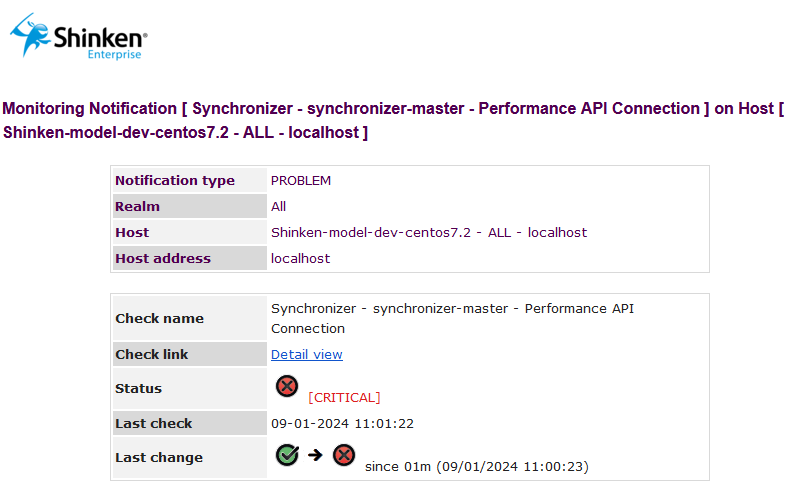Click the Shinken-model-dev-centos7.2 host value in table
Screen dimensions: 789x493
[428, 232]
